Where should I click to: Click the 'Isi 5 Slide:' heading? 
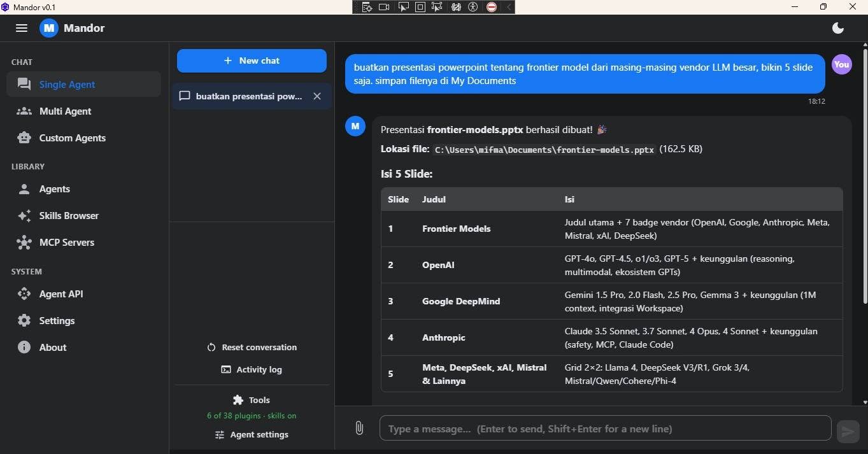pos(406,174)
